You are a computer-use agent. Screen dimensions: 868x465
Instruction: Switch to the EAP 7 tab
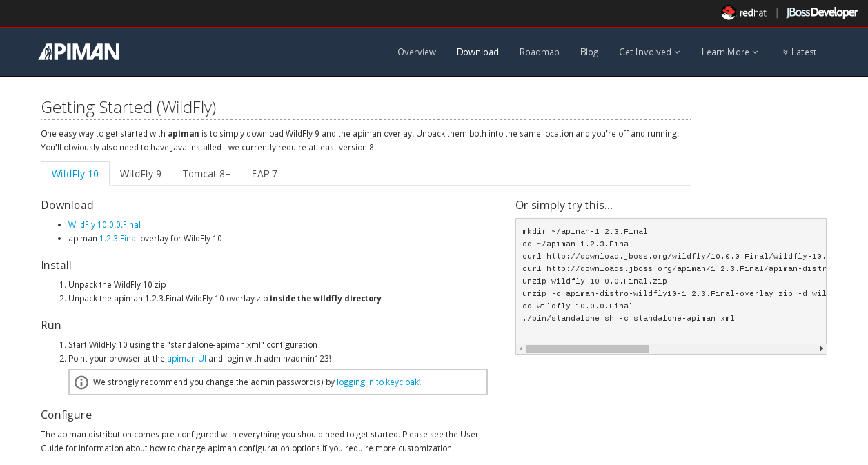(x=264, y=174)
